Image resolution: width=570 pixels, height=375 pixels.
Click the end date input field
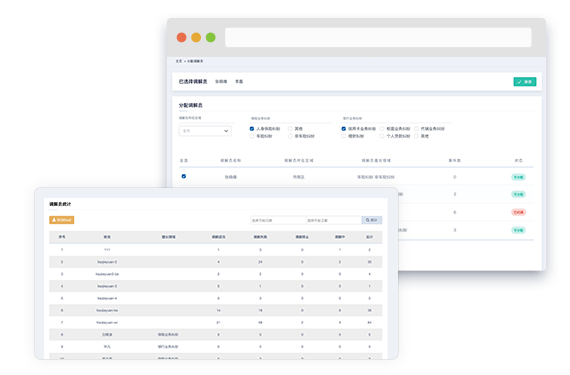[x=334, y=220]
